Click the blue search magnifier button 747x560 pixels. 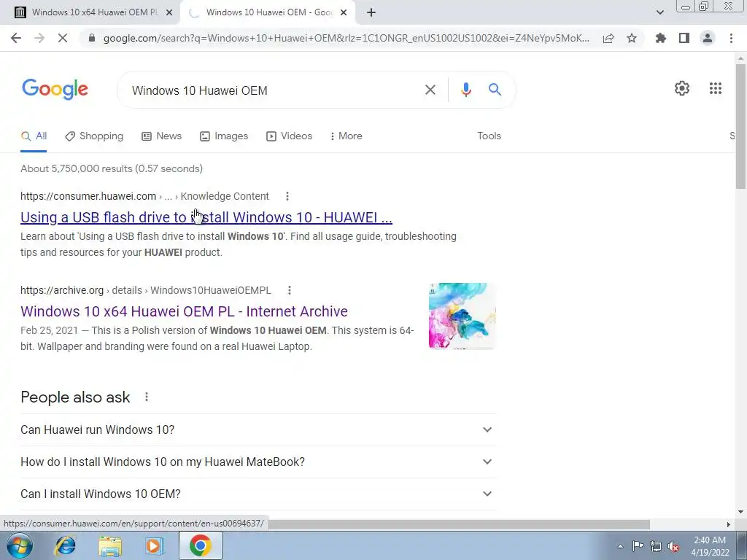coord(495,89)
